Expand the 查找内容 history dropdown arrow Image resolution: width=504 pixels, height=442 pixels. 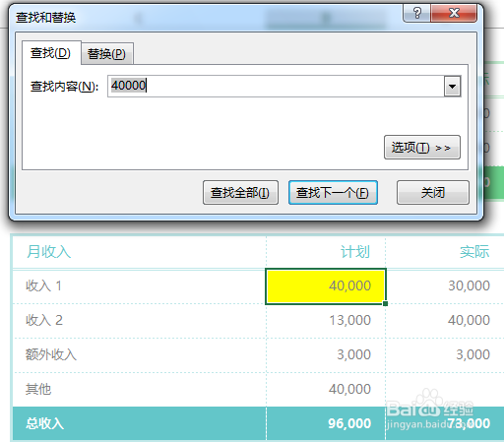[x=453, y=87]
